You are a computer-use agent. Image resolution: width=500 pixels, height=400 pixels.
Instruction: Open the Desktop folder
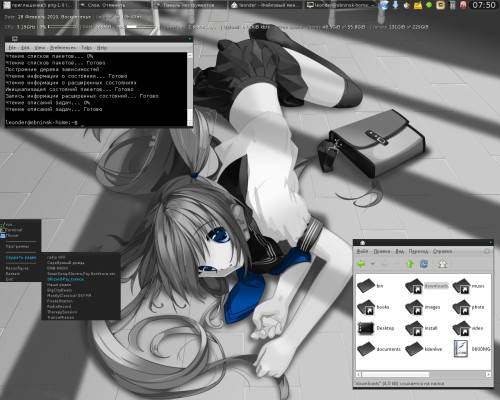pos(376,328)
